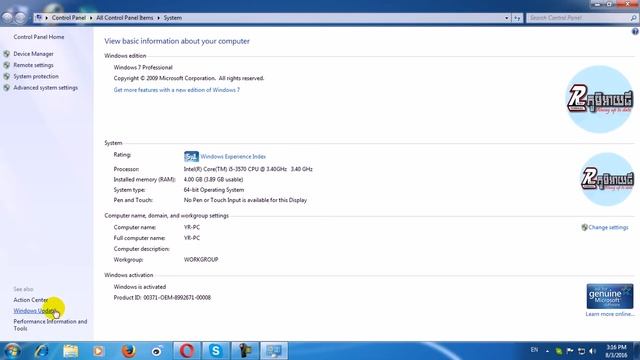Image resolution: width=640 pixels, height=360 pixels.
Task: Get more features with new Windows edition
Action: (177, 90)
